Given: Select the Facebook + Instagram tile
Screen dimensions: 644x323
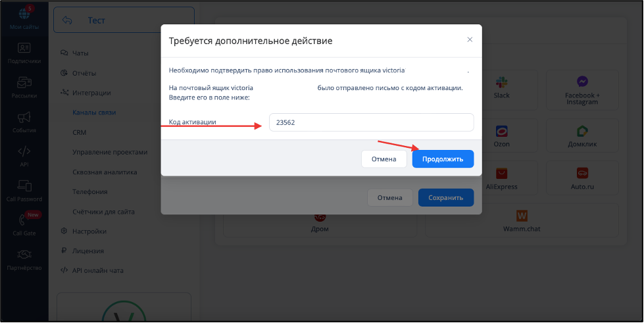Looking at the screenshot, I should tap(582, 90).
